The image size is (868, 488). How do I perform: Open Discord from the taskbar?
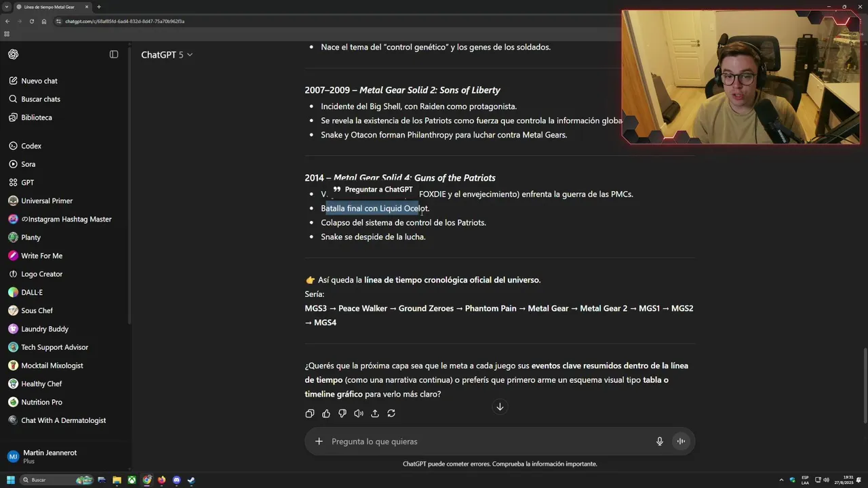coord(176,480)
